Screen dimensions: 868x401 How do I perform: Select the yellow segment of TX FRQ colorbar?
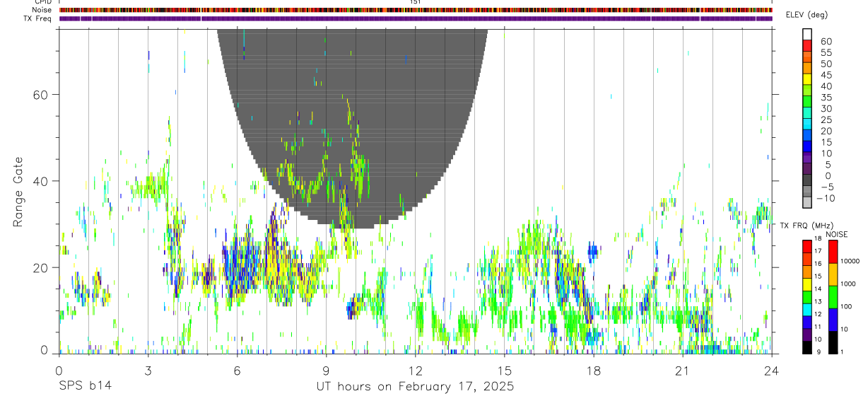tap(807, 284)
